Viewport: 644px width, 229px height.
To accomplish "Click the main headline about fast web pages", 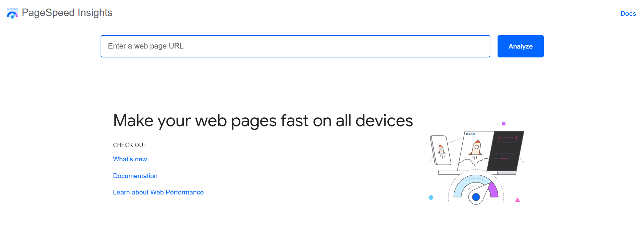I will coord(263,121).
